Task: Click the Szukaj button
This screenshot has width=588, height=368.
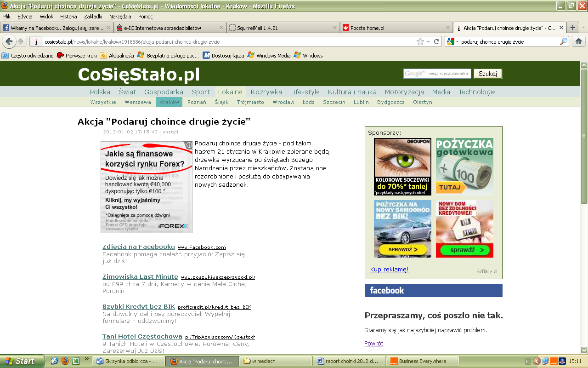Action: [x=488, y=74]
